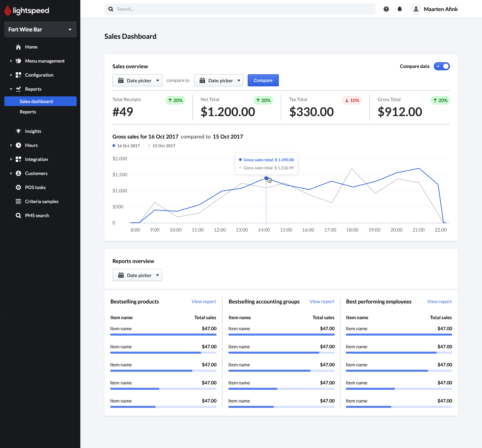Open the Reports submenu item
482x448 pixels.
click(28, 112)
